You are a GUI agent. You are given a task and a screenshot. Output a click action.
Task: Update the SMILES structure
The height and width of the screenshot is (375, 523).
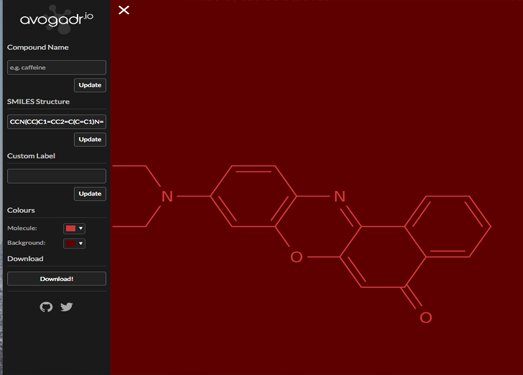pos(90,139)
